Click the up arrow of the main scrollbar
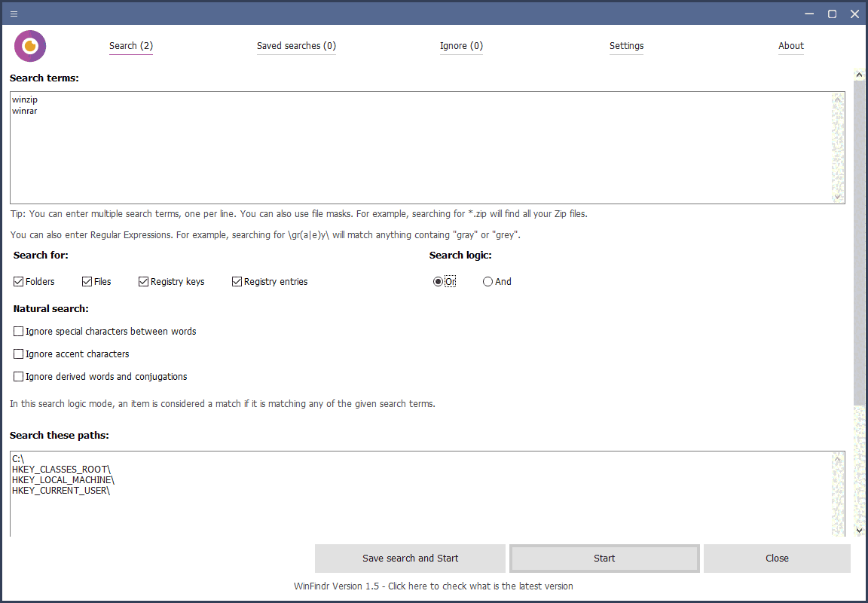Image resolution: width=868 pixels, height=603 pixels. point(859,74)
